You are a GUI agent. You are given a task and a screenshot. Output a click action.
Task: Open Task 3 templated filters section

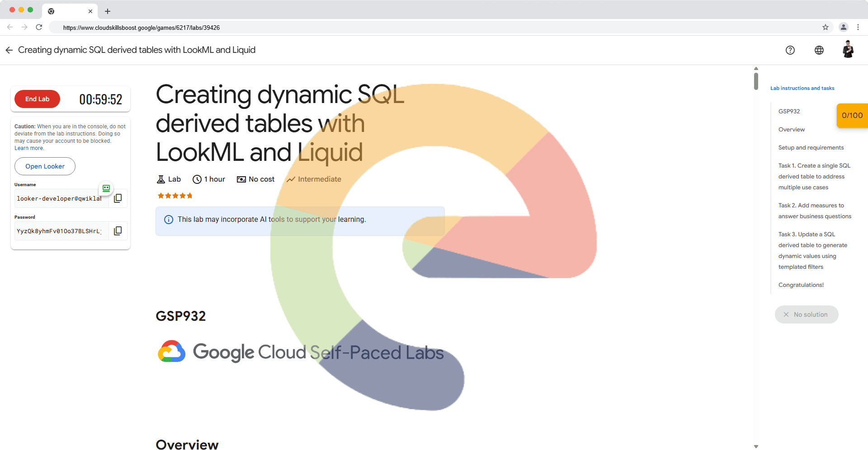click(x=812, y=251)
